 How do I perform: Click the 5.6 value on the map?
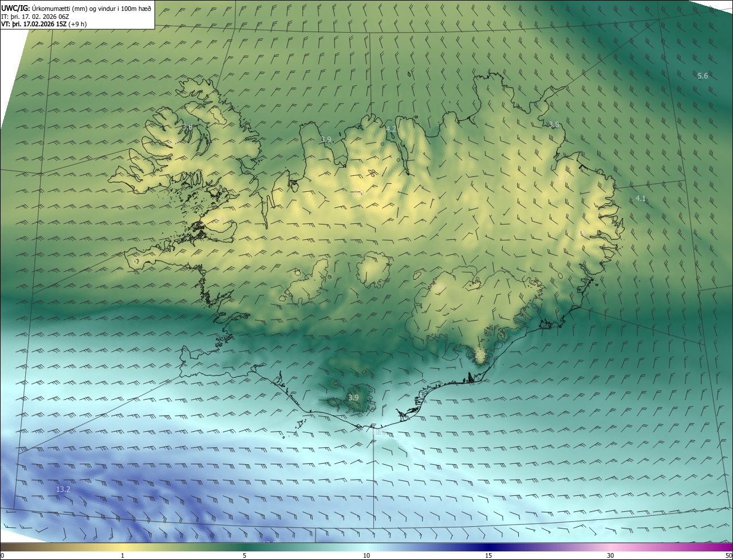(703, 76)
